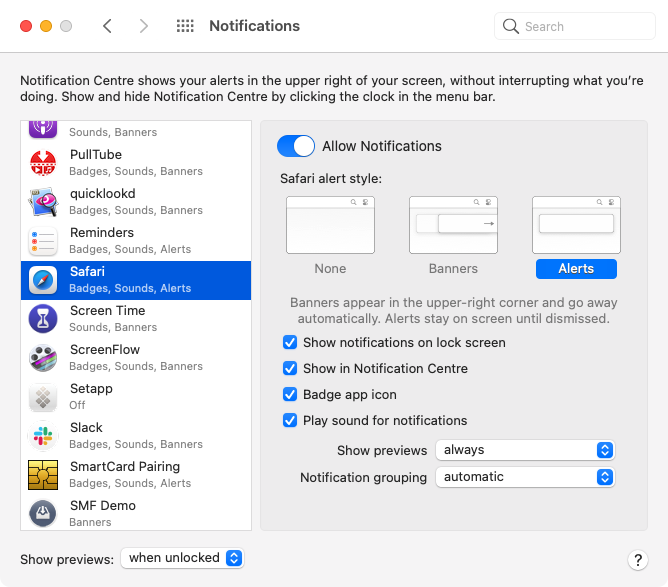
Task: Click the Reminders list icon
Action: (43, 241)
